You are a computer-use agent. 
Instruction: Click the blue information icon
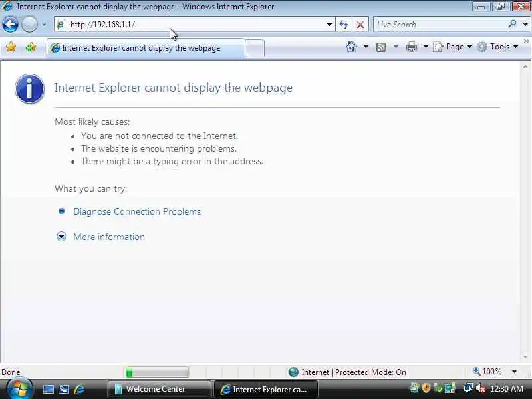pos(29,89)
